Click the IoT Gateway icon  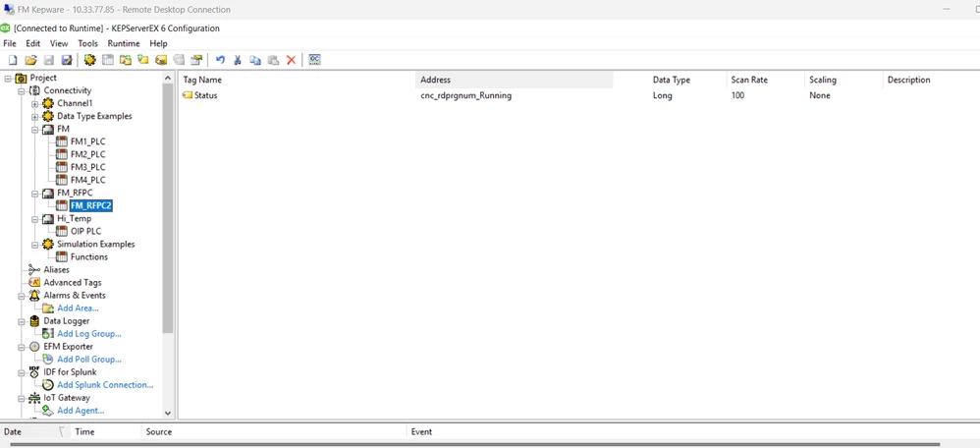coord(34,398)
